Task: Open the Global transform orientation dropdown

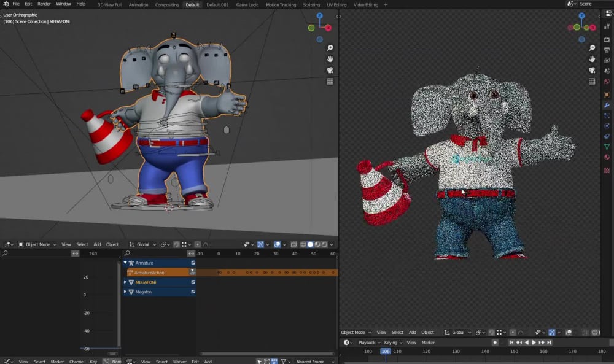Action: tap(142, 244)
